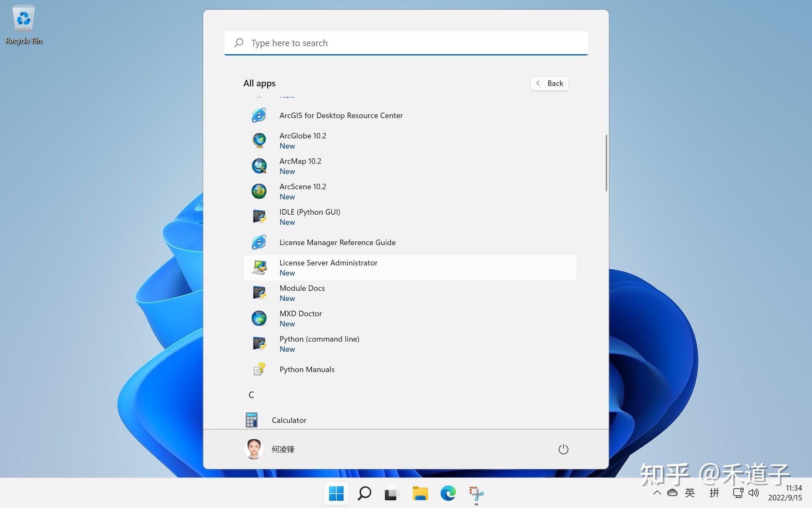Image resolution: width=812 pixels, height=508 pixels.
Task: Switch input language using the 英 indicator
Action: pos(690,493)
